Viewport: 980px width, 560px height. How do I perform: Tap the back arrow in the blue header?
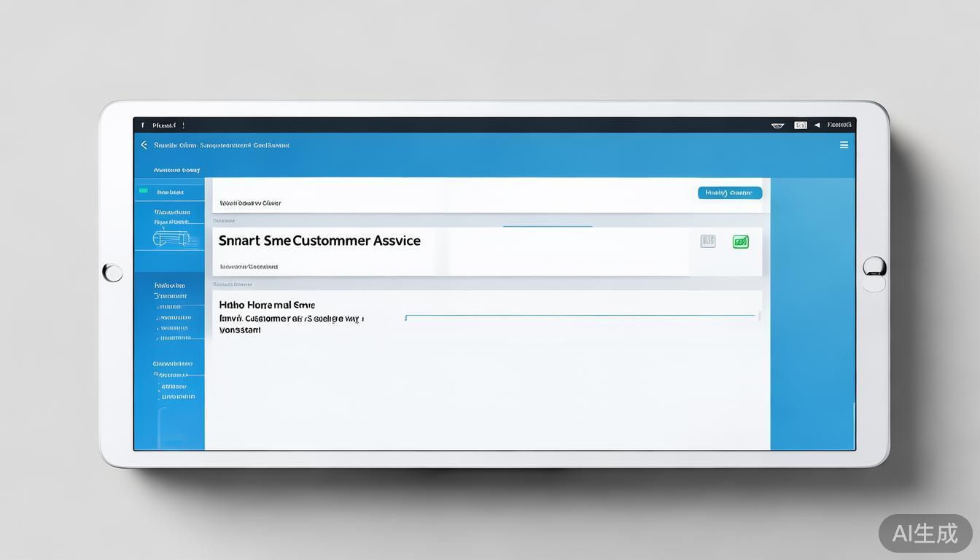click(x=144, y=145)
